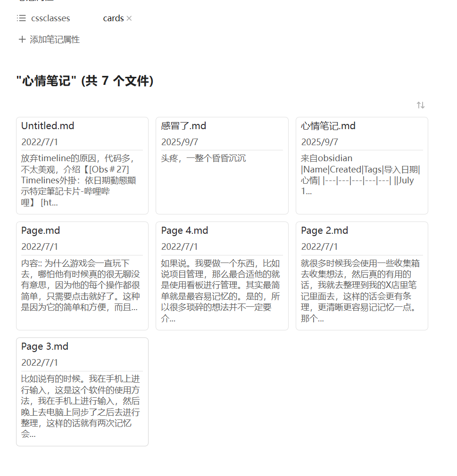
Task: Open the Page 4.md card
Action: click(184, 230)
